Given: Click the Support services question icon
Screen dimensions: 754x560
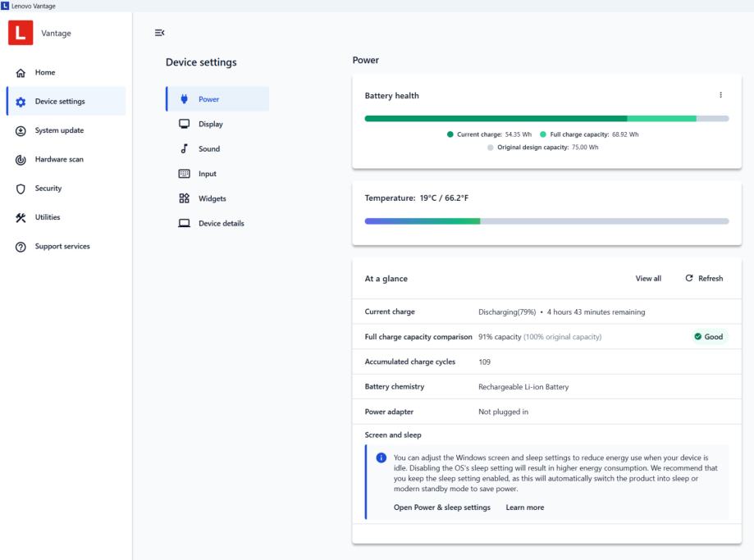Looking at the screenshot, I should tap(21, 247).
